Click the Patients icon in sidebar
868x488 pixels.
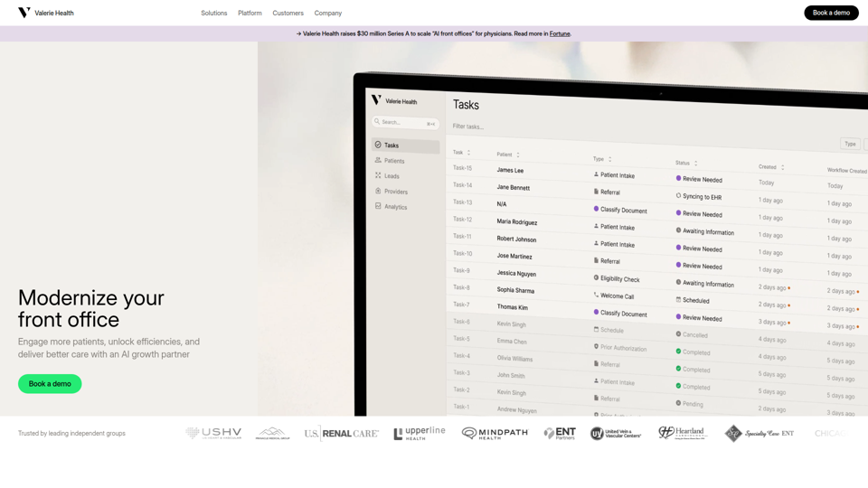(x=378, y=160)
